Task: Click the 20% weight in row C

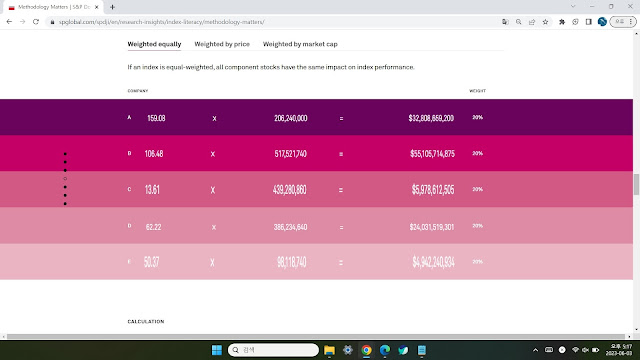Action: coord(478,189)
